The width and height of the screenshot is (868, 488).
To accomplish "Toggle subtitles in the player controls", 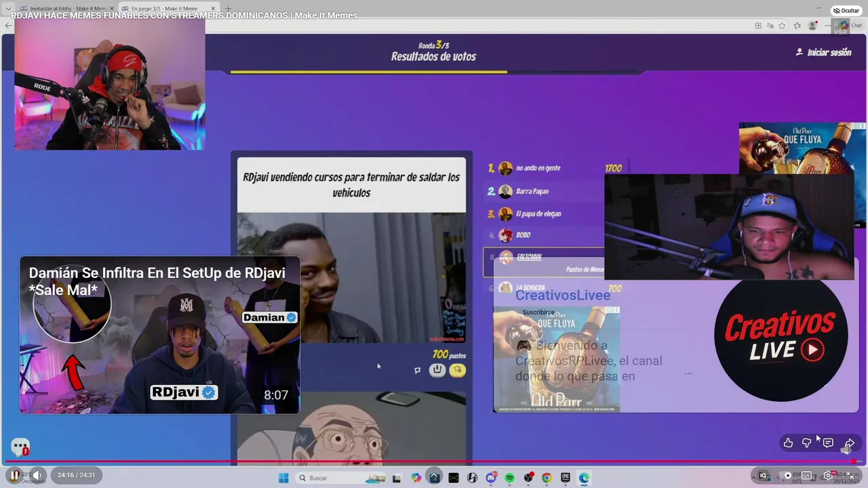I will coord(807,475).
